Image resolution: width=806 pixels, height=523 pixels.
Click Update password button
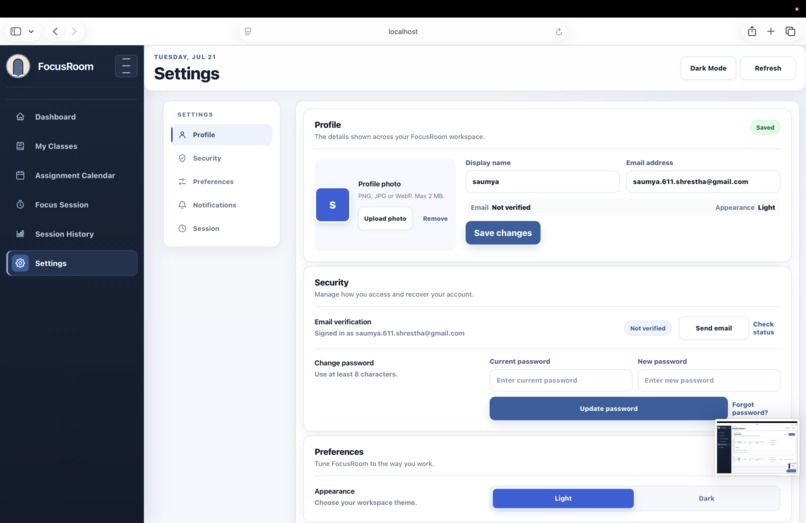(608, 408)
